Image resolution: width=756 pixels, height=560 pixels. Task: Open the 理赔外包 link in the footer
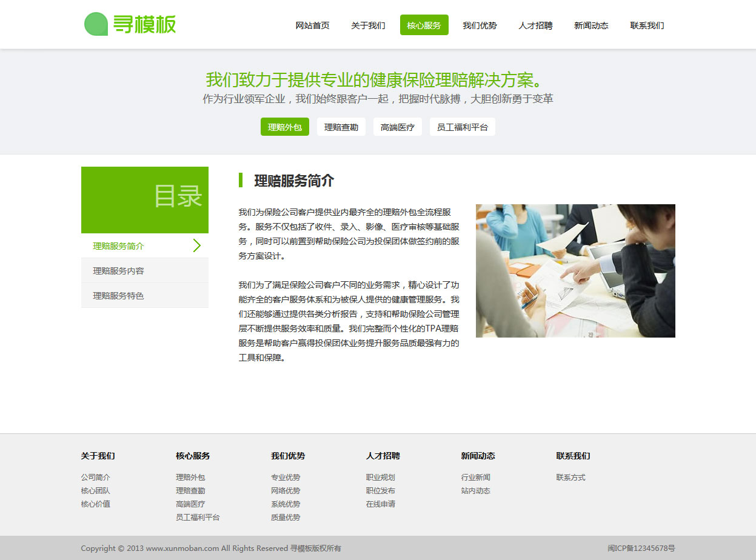(190, 478)
